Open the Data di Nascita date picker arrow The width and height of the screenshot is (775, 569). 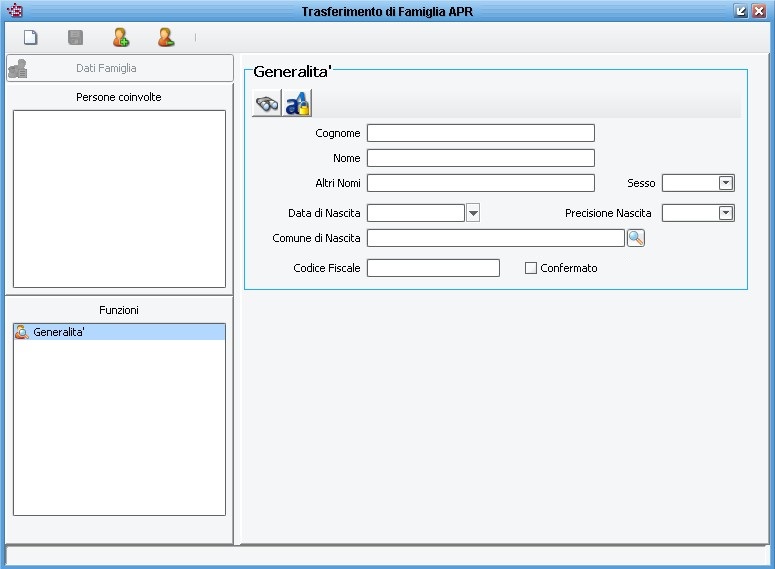click(x=474, y=213)
